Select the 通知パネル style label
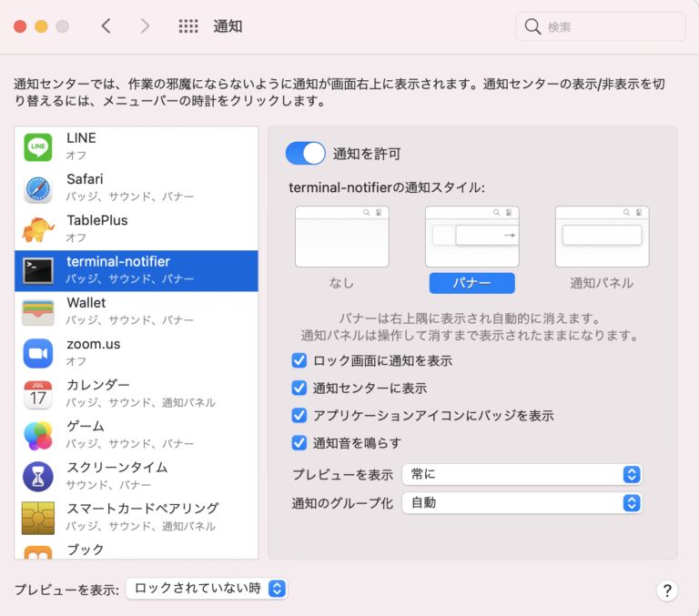This screenshot has width=699, height=616. [602, 283]
